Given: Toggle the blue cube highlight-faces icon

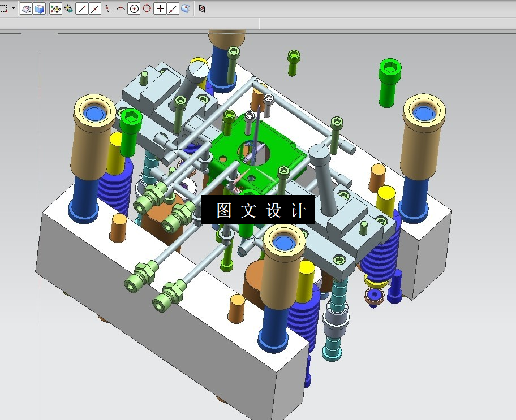Looking at the screenshot, I should (x=40, y=9).
